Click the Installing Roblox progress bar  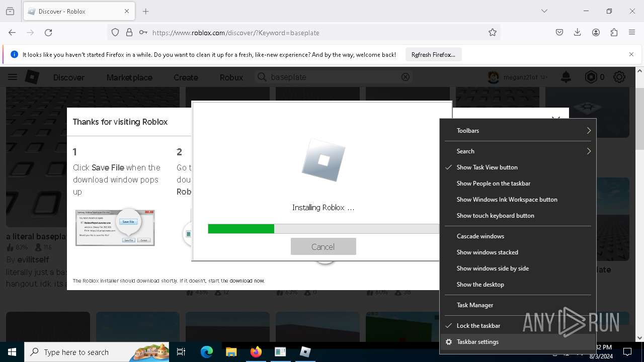tap(323, 229)
